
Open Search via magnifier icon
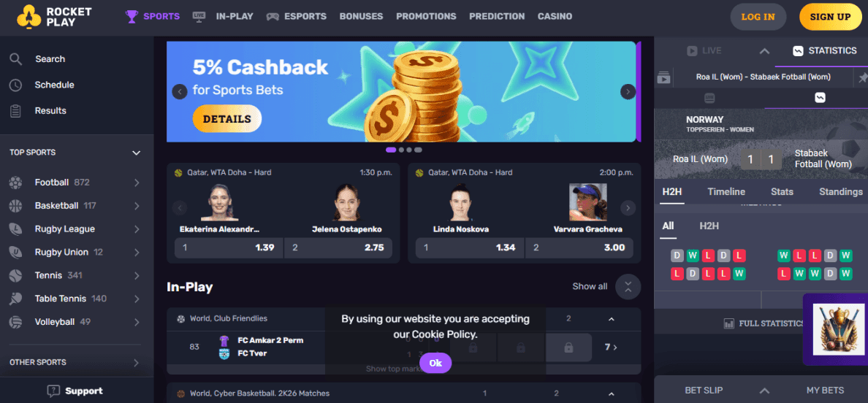pos(16,59)
